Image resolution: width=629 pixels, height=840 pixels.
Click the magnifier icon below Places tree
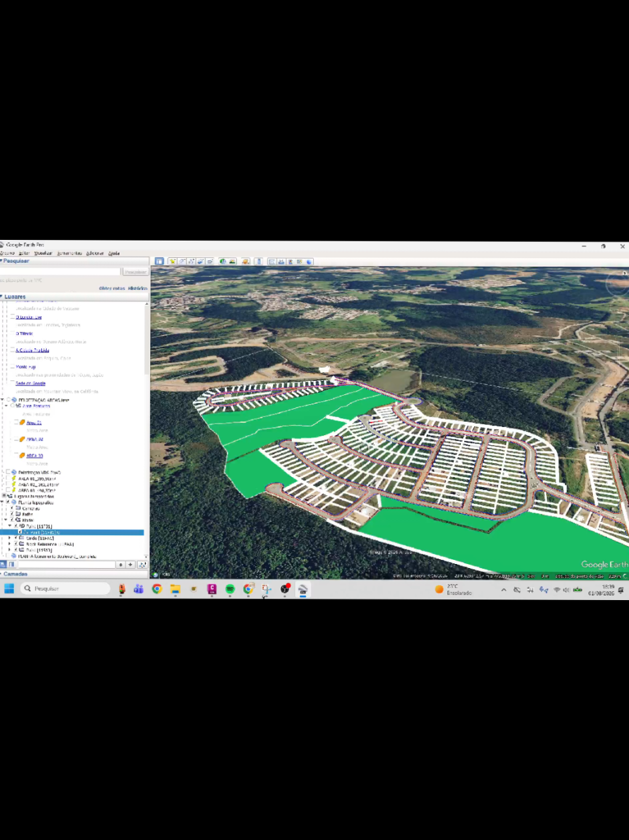click(3, 565)
